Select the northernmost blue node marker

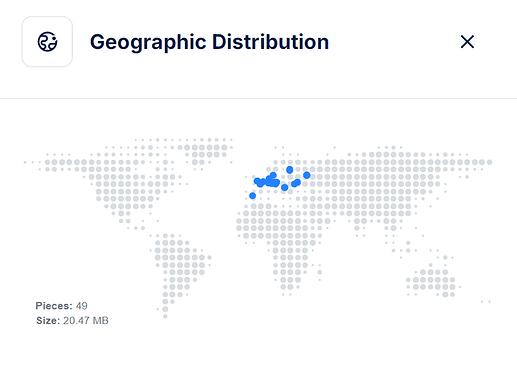coord(290,170)
